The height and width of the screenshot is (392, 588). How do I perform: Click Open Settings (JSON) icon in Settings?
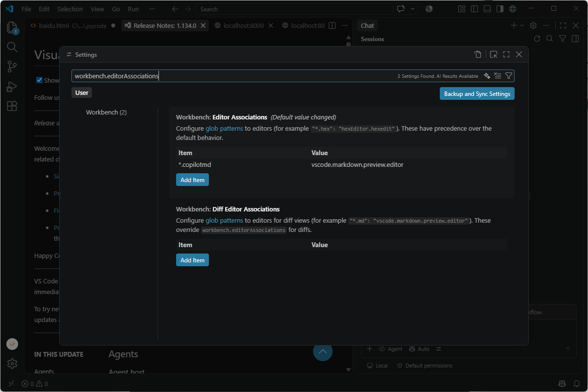[x=478, y=54]
